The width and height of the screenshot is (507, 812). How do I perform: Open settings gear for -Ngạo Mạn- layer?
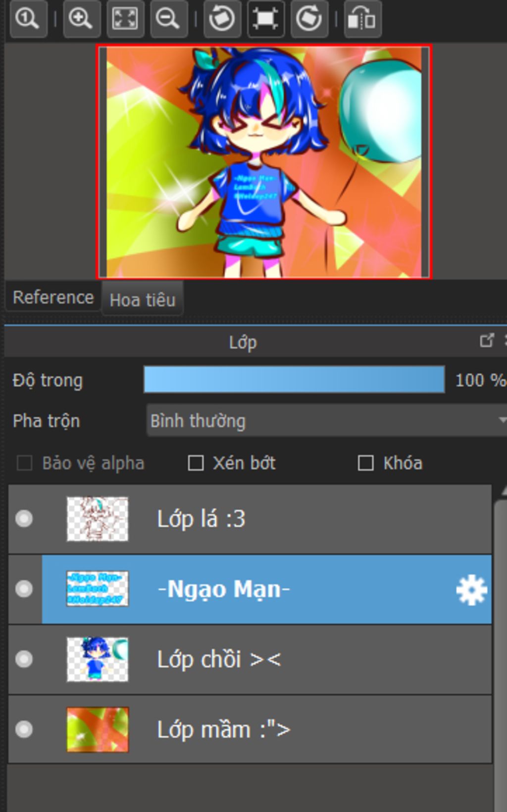(471, 590)
